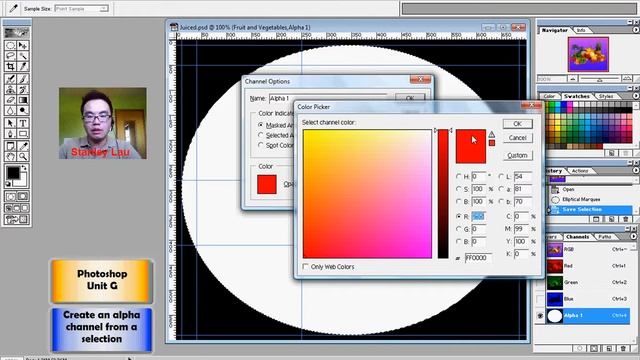Image resolution: width=640 pixels, height=360 pixels.
Task: Click the Navigator zoom slider
Action: pyautogui.click(x=600, y=79)
